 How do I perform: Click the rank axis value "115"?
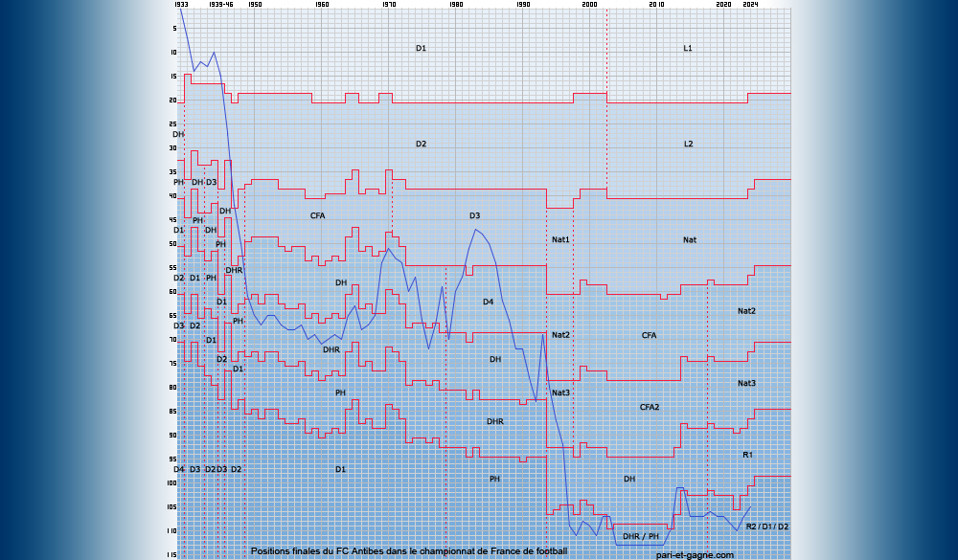pos(172,554)
